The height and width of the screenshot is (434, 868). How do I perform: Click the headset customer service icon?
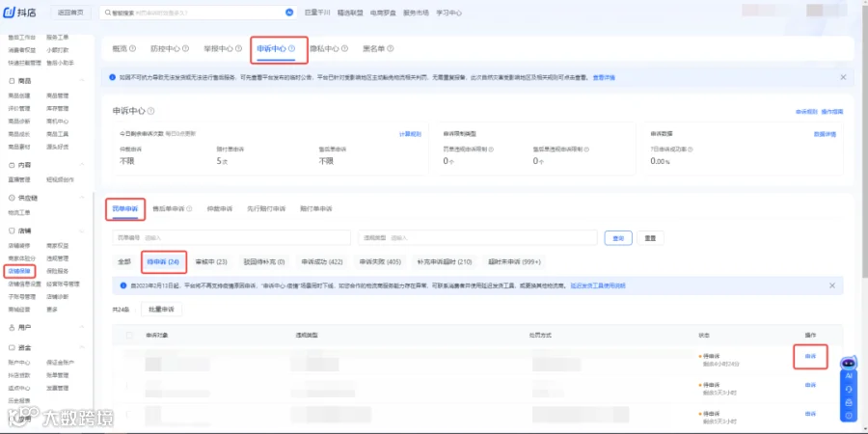[x=848, y=390]
